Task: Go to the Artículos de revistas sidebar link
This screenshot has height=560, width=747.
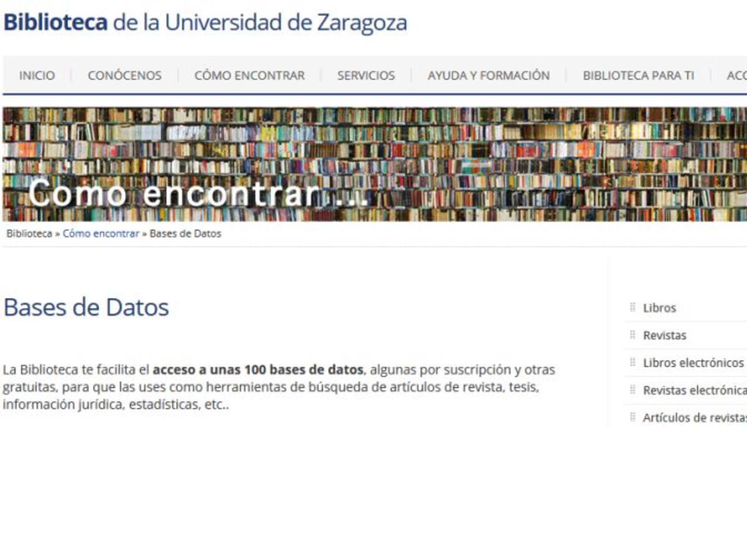Action: coord(694,418)
